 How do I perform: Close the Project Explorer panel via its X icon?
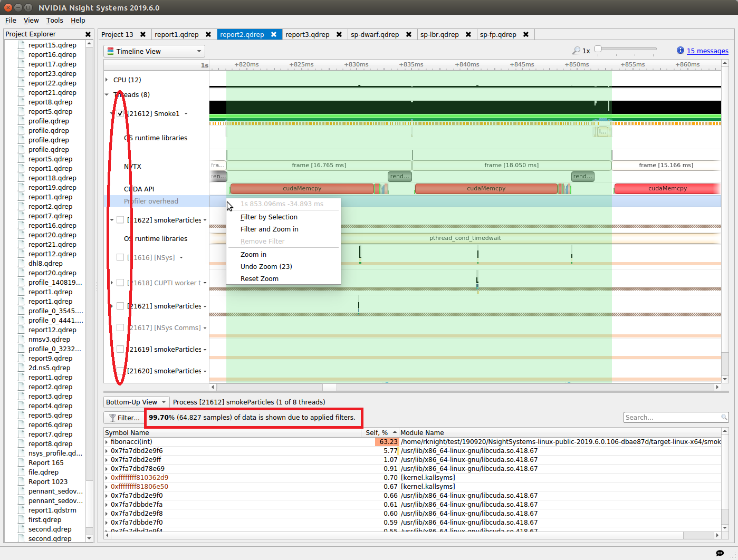[88, 34]
